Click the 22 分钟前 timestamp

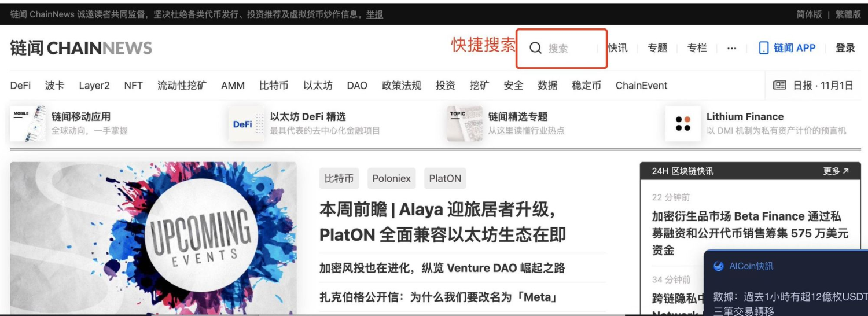point(671,197)
